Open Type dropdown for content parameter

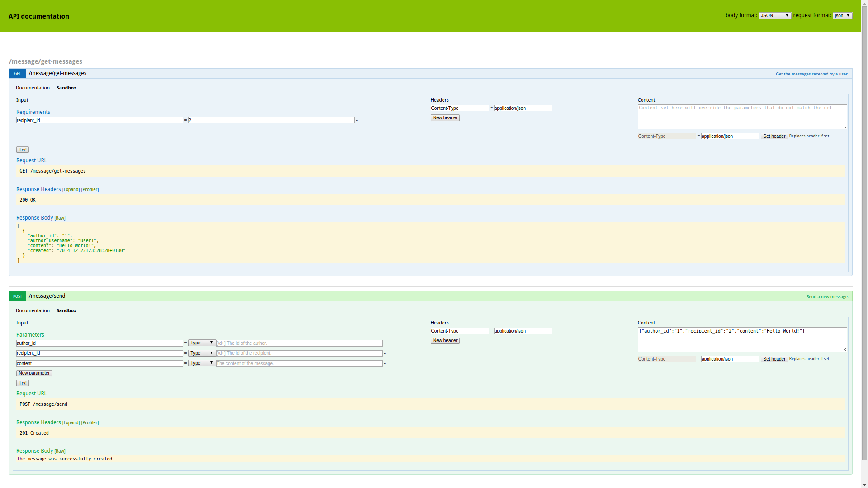[x=202, y=363]
